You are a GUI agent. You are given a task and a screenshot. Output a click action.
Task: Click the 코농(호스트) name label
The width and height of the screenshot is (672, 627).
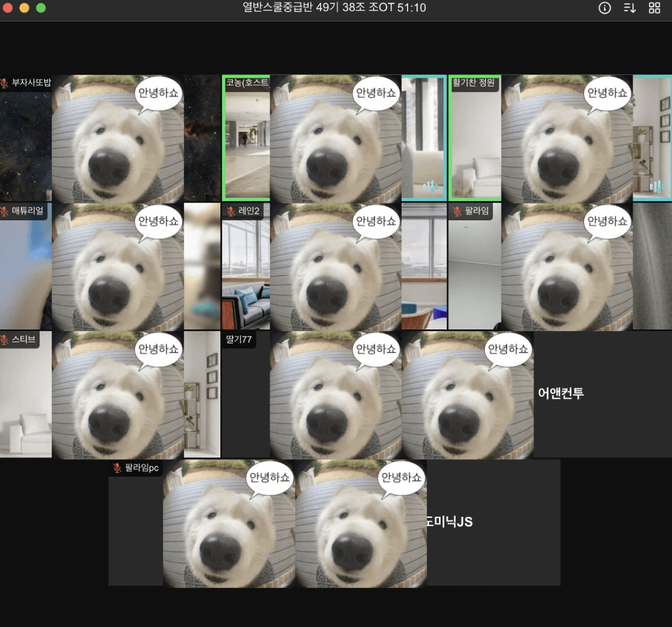(x=247, y=82)
